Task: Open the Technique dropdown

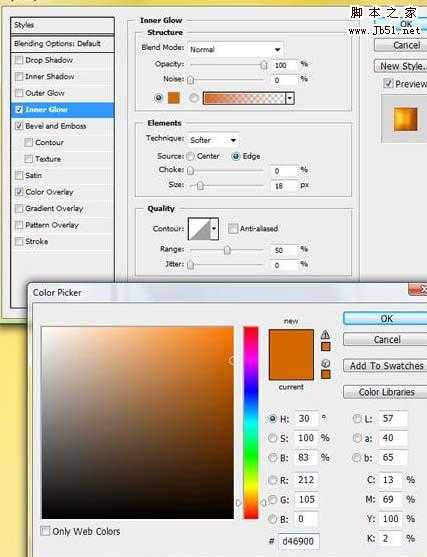Action: point(213,140)
